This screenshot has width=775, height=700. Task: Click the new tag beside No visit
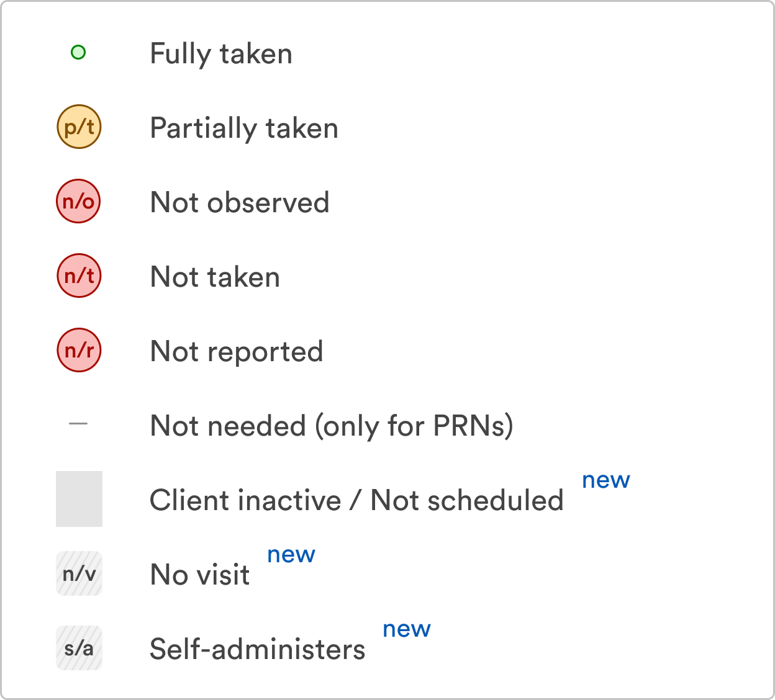[291, 555]
